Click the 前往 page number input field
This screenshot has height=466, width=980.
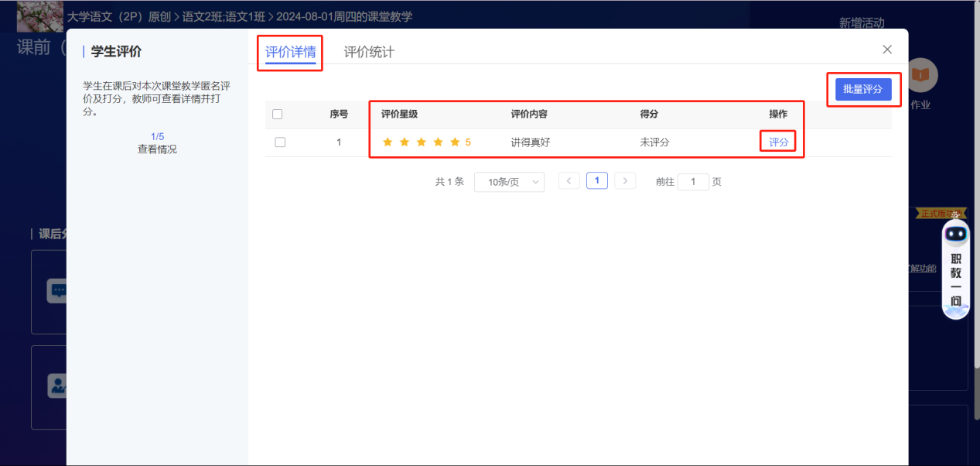[x=693, y=181]
